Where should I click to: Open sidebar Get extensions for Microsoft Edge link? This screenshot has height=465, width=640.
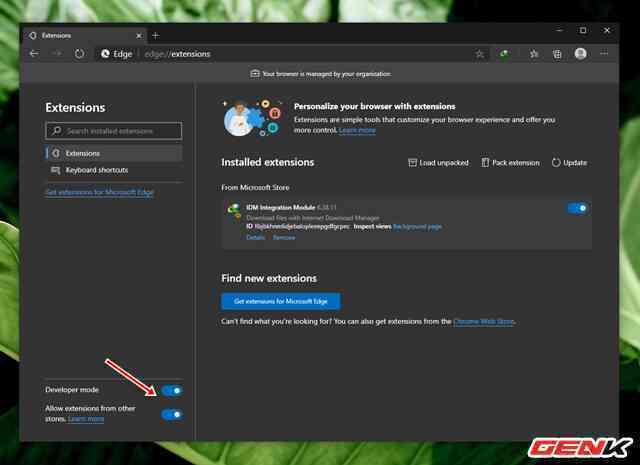coord(100,192)
